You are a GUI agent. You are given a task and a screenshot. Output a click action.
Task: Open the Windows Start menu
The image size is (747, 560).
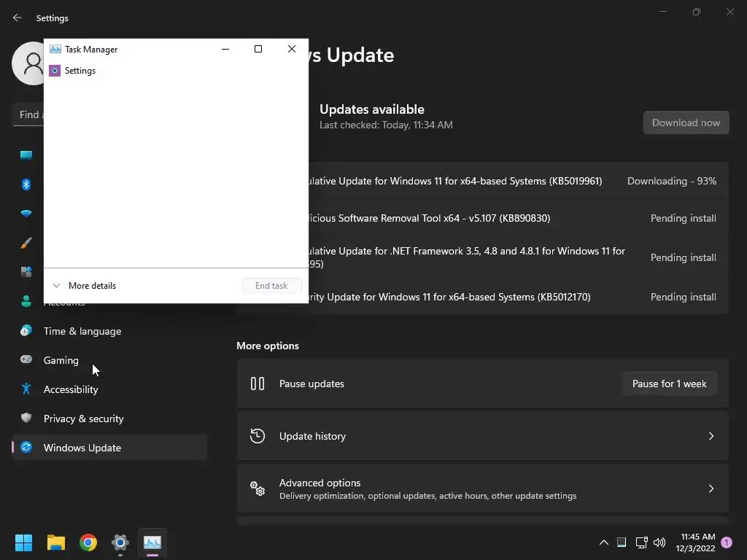pyautogui.click(x=23, y=542)
